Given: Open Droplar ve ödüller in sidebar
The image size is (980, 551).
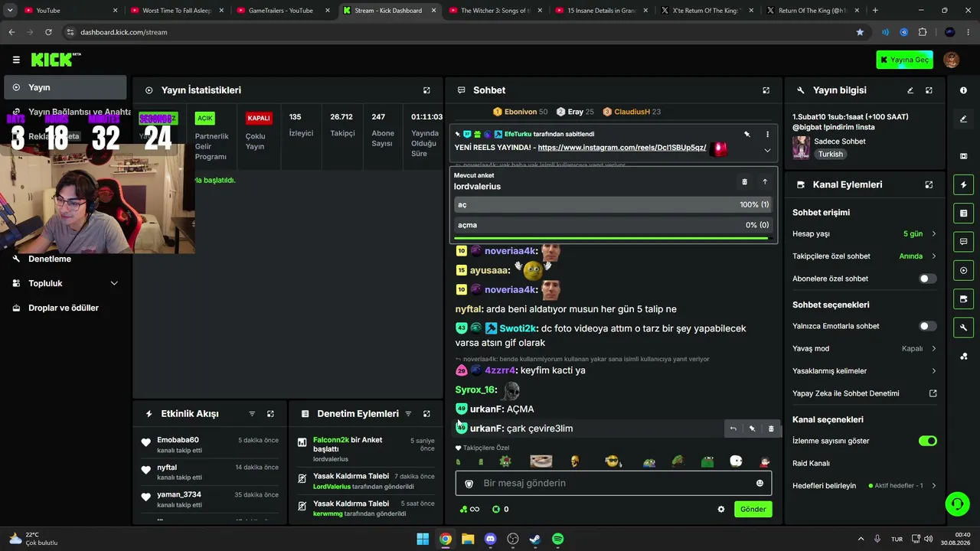Looking at the screenshot, I should (65, 308).
